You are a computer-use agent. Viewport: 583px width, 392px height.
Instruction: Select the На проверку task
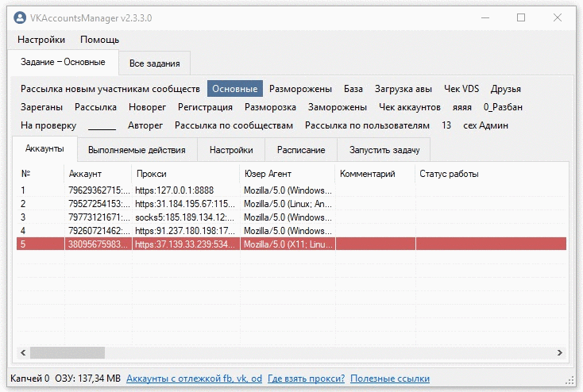tap(48, 125)
